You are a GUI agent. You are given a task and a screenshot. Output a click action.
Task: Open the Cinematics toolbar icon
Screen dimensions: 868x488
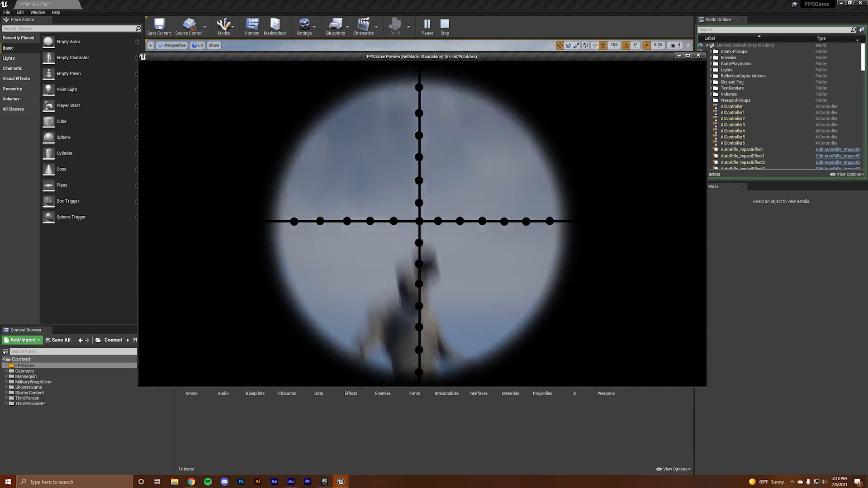click(x=363, y=26)
